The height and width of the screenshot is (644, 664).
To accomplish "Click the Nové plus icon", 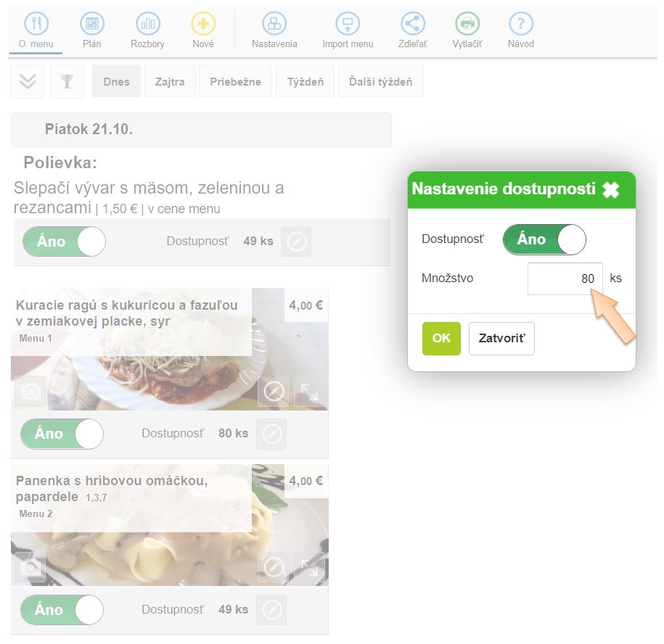I will [203, 23].
